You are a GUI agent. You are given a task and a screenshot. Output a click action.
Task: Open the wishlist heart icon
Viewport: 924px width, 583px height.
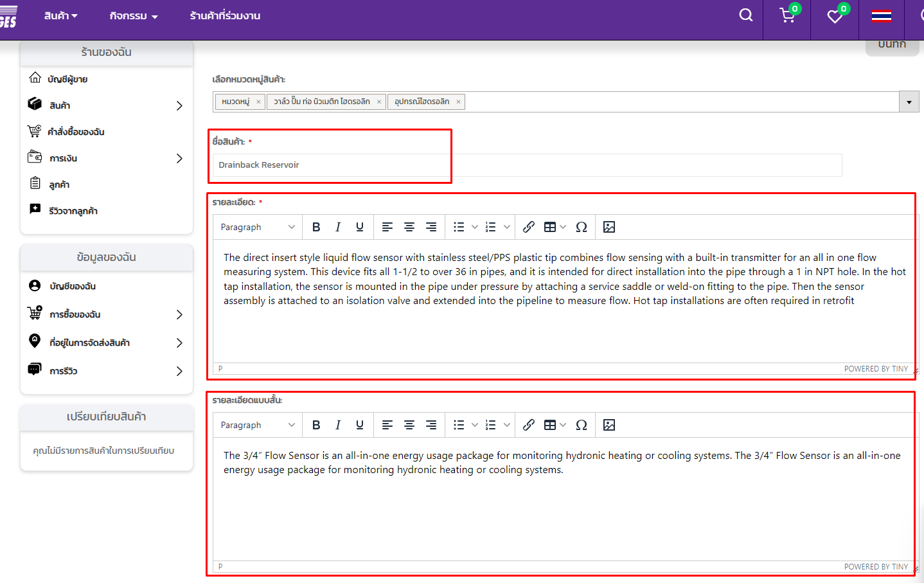click(x=835, y=17)
